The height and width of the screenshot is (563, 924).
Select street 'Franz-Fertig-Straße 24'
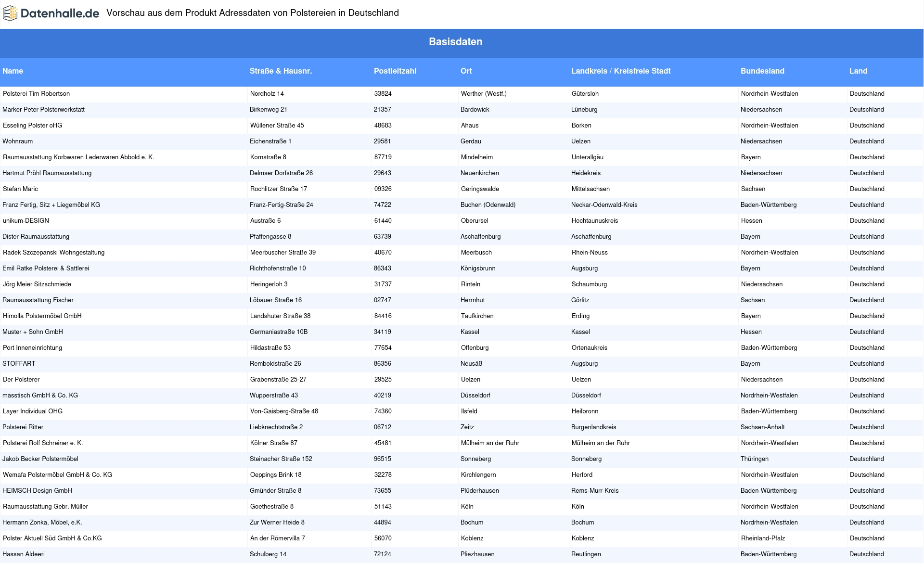(x=282, y=205)
